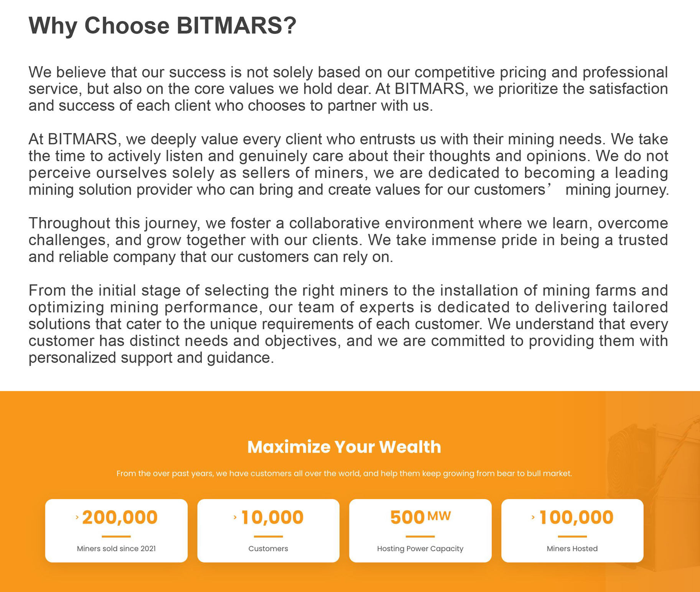Click the small arrow before 100,000
The width and height of the screenshot is (700, 592).
coord(533,517)
